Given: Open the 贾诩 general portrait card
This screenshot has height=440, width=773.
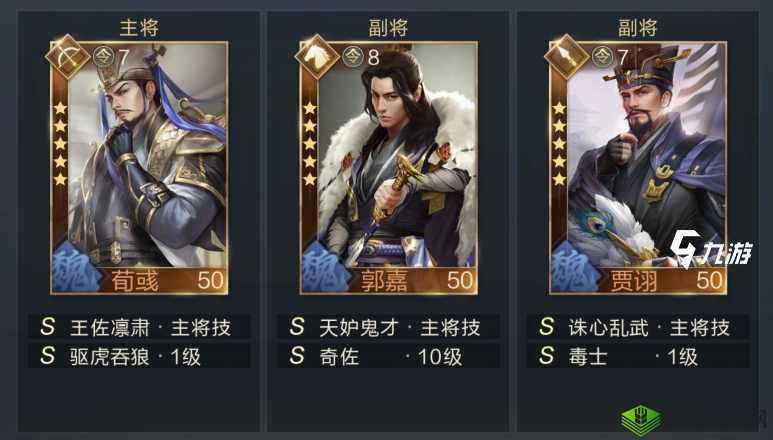Looking at the screenshot, I should [638, 168].
